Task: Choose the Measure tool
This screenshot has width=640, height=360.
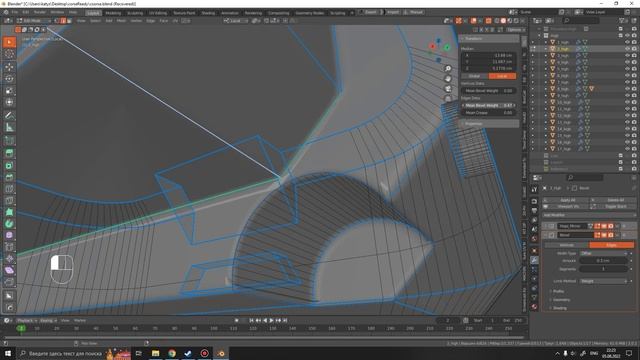Action: [x=9, y=127]
